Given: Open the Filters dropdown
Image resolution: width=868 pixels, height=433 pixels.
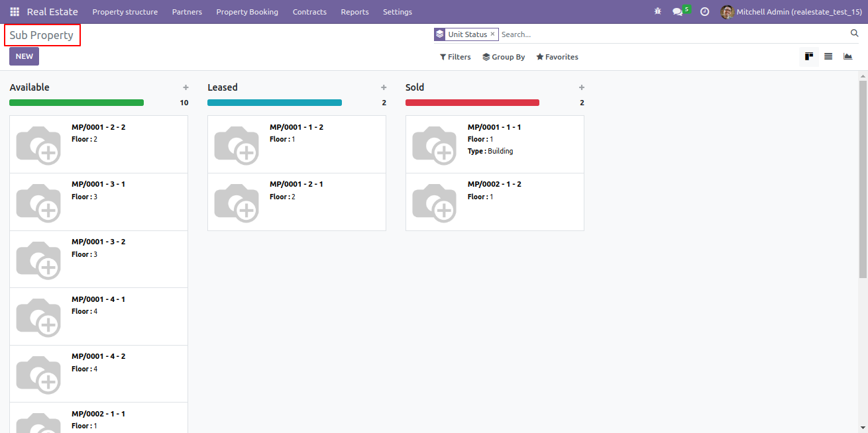Looking at the screenshot, I should pos(455,57).
